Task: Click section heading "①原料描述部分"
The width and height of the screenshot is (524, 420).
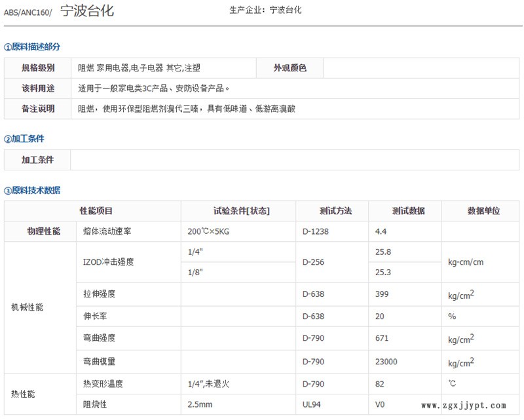Action: (x=32, y=47)
